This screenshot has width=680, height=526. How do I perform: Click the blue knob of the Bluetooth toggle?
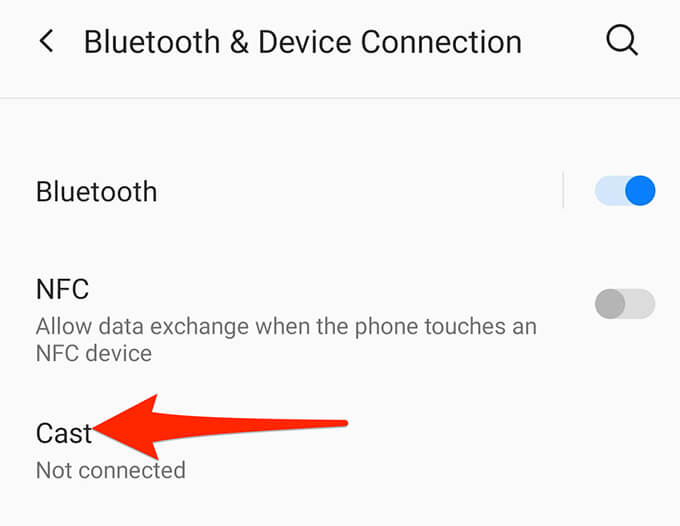[640, 191]
